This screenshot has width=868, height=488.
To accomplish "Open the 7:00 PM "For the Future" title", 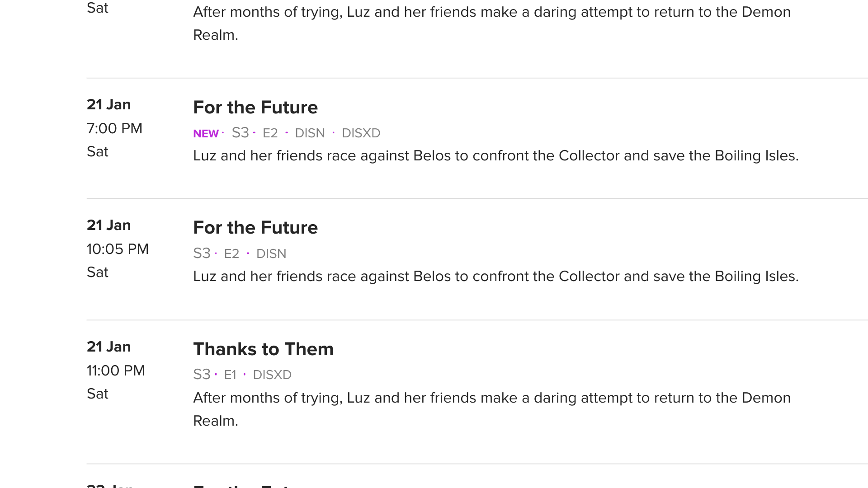I will (255, 108).
